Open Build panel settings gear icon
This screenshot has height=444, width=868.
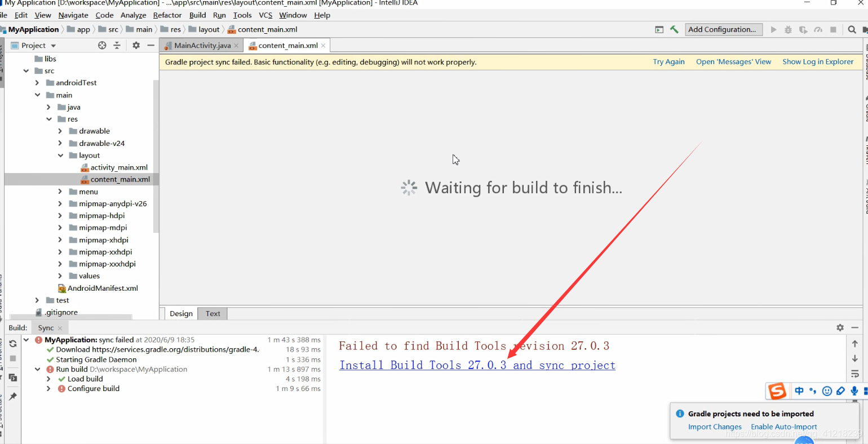click(x=840, y=327)
